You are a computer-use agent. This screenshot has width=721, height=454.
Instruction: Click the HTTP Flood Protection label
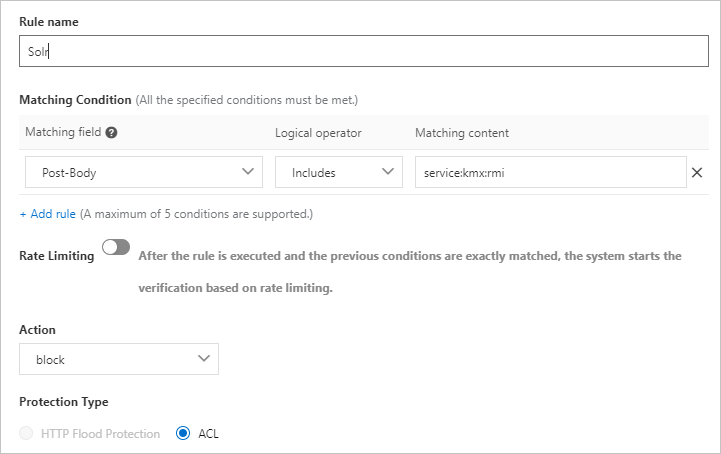[100, 434]
